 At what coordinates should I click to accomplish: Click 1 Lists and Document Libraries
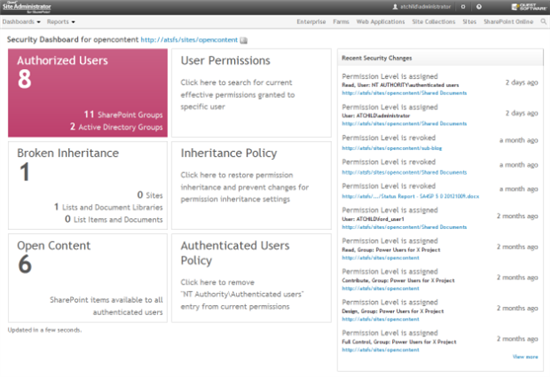108,207
